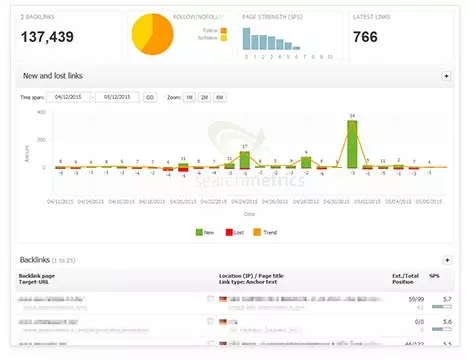The image size is (470, 361).
Task: Tick the checkbox of second backlink row
Action: point(210,321)
